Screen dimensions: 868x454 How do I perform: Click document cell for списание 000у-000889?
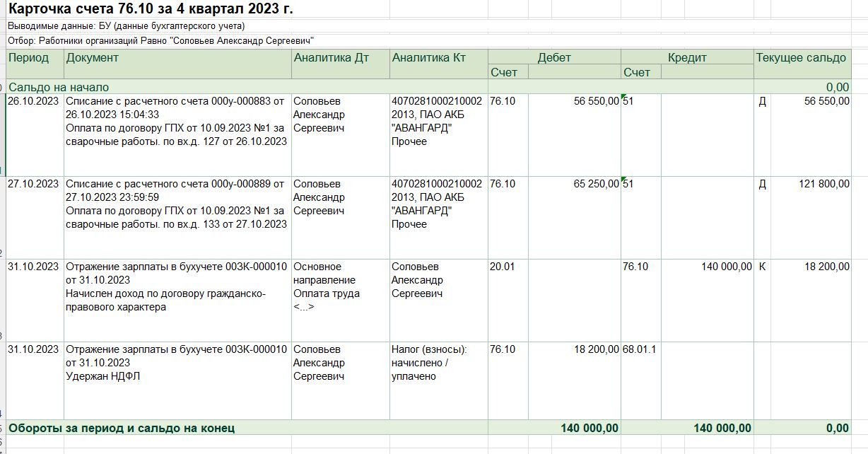pyautogui.click(x=177, y=204)
